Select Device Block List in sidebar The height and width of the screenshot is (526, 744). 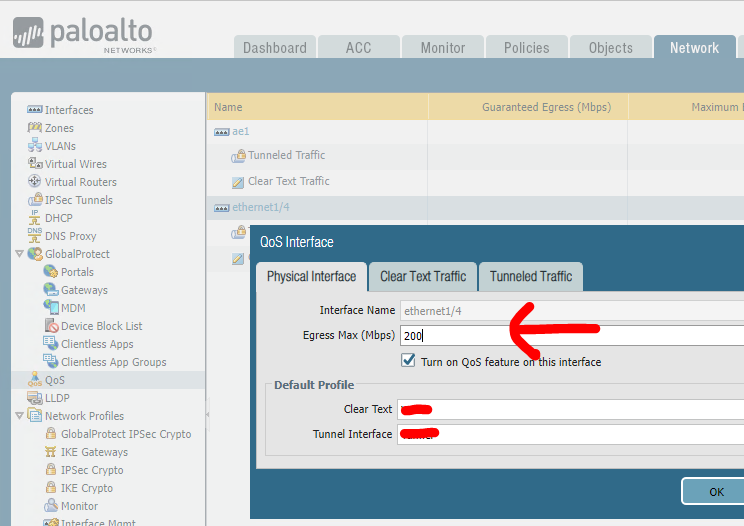102,326
